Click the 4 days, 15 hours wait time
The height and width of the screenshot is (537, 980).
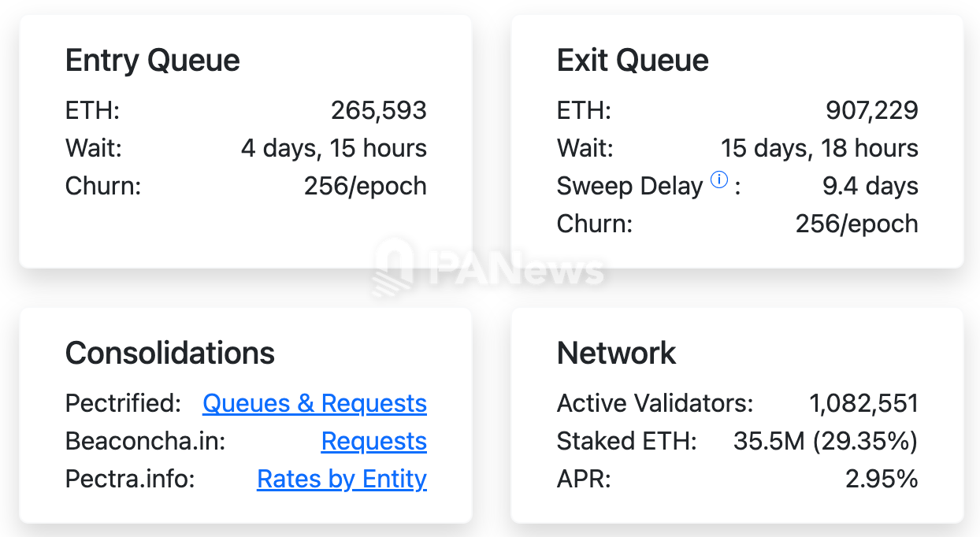pyautogui.click(x=333, y=148)
